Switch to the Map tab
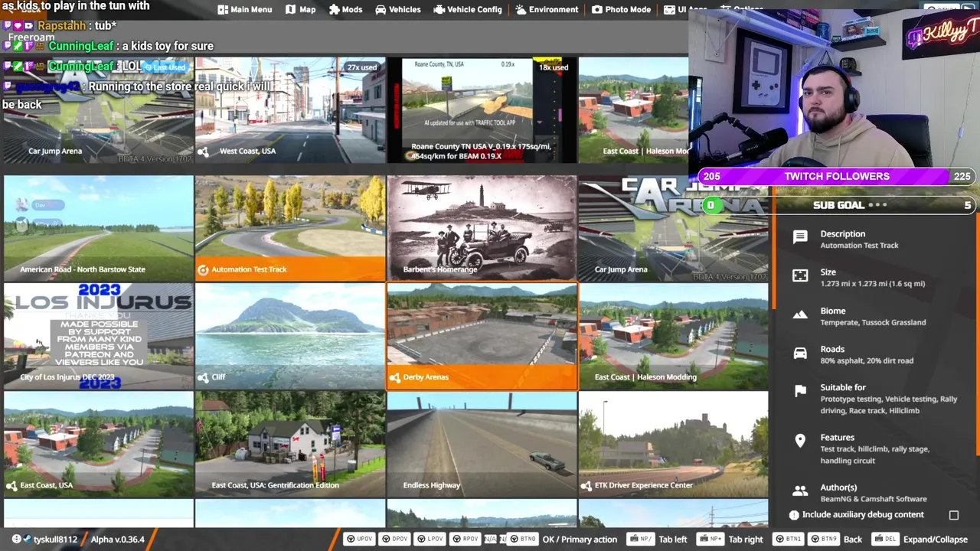 click(300, 9)
